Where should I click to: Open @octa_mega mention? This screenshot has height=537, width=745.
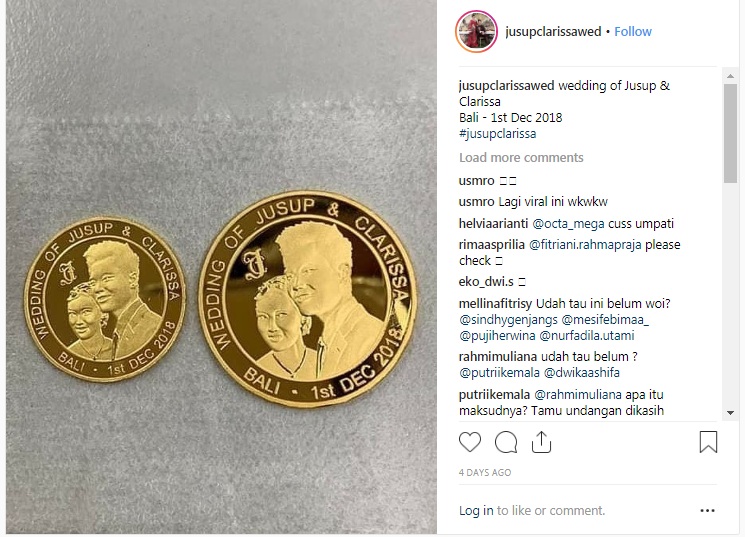pyautogui.click(x=568, y=223)
